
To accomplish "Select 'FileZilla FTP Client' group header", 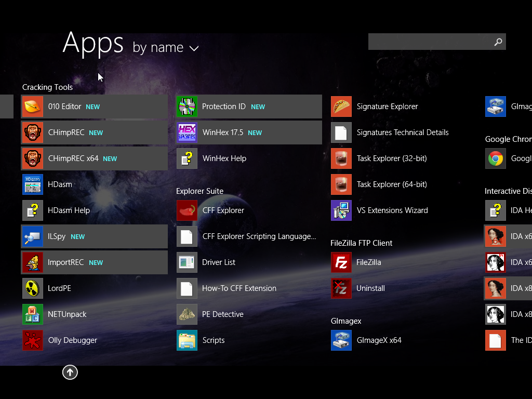I will pos(362,243).
